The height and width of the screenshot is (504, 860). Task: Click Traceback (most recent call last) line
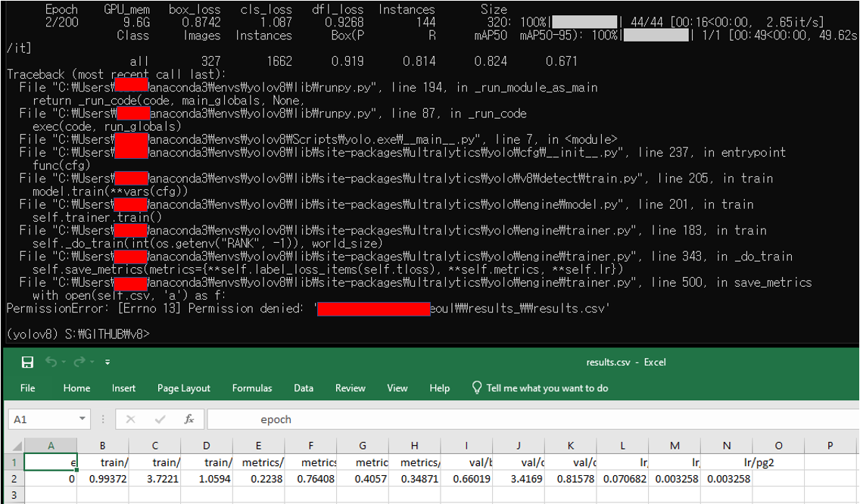click(116, 74)
